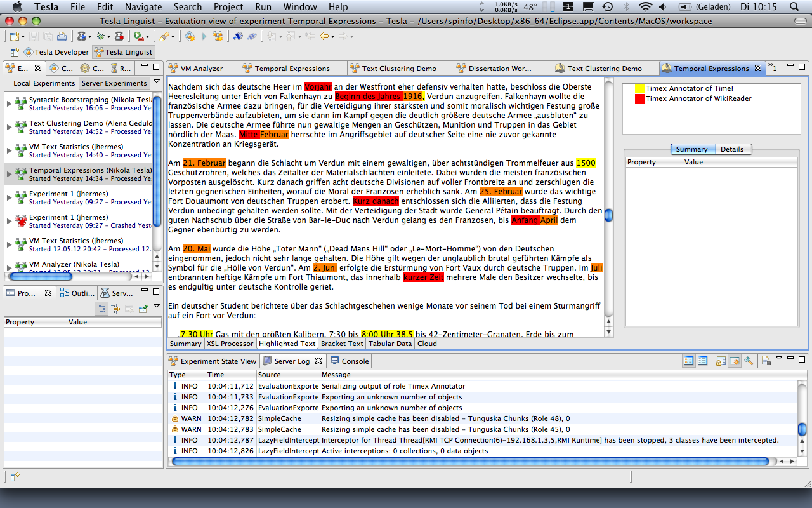Open the Console tab

click(x=350, y=361)
